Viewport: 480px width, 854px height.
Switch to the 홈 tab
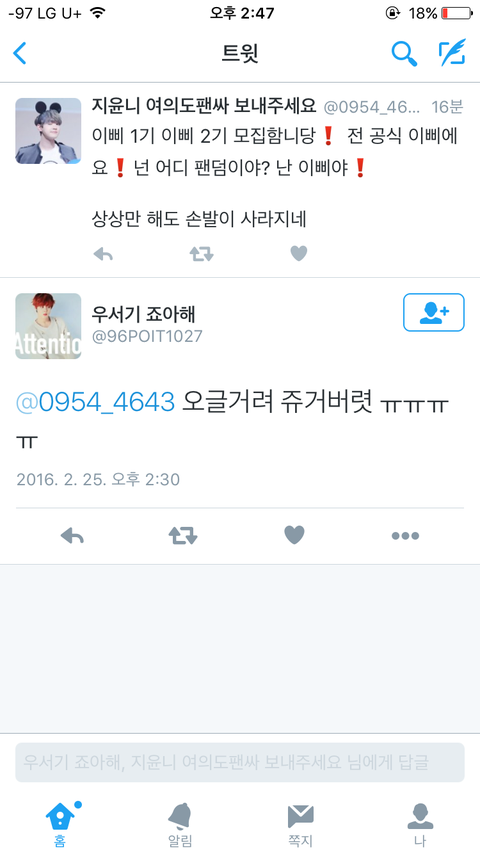point(60,825)
